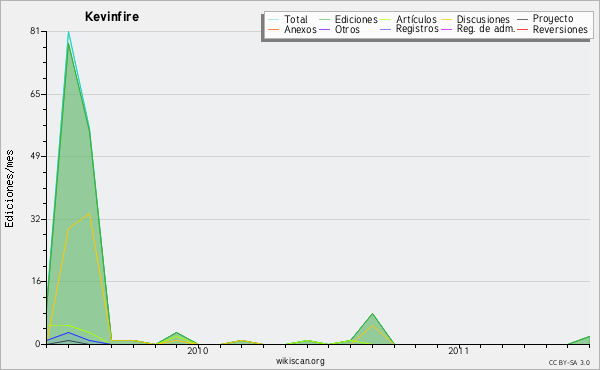
Task: Click the yellow Discusiones line peak
Action: coord(90,214)
